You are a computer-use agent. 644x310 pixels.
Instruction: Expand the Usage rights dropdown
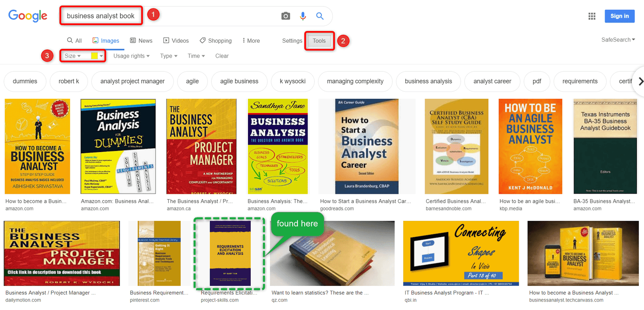point(132,56)
